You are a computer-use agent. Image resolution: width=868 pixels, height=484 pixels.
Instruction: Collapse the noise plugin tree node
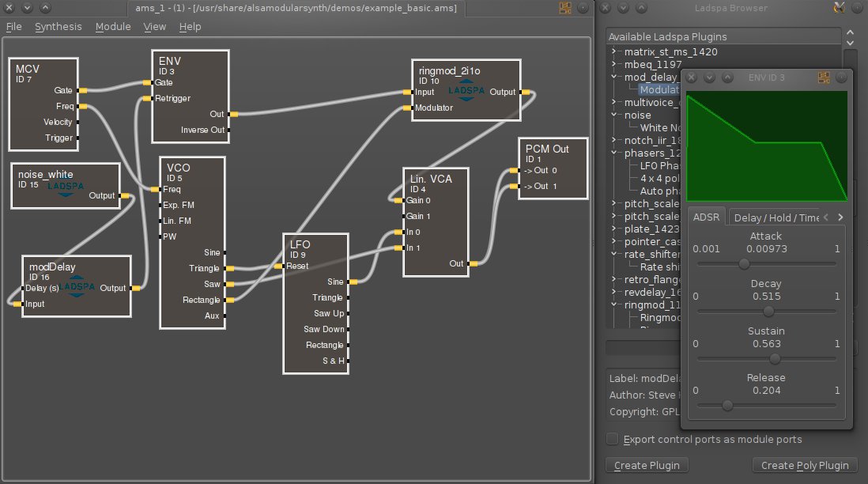coord(614,115)
